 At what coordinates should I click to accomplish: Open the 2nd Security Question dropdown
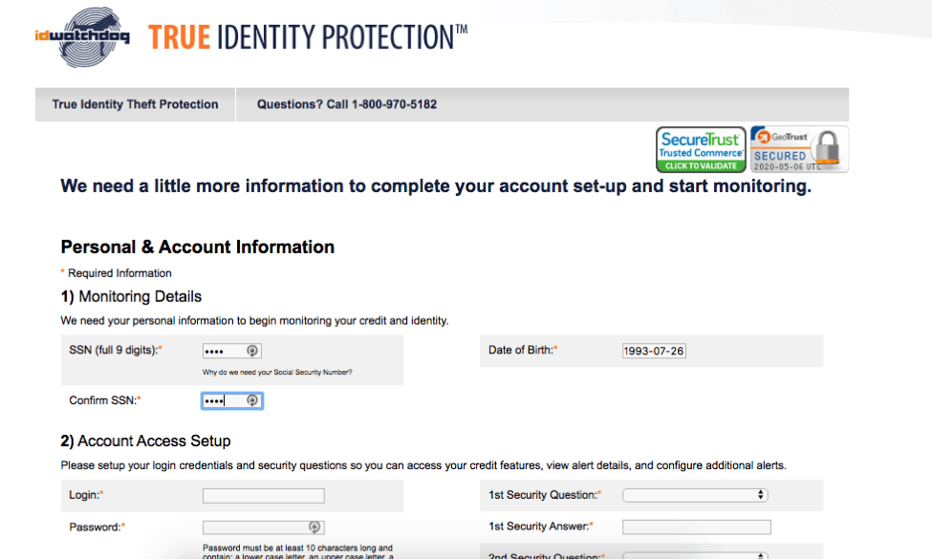click(x=695, y=556)
